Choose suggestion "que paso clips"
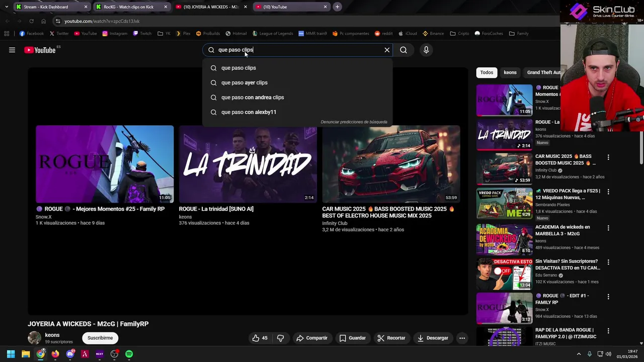Viewport: 644px width, 362px height. point(297,68)
